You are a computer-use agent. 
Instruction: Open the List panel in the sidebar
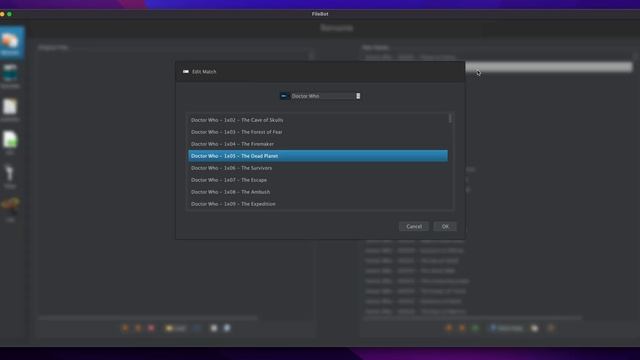(x=10, y=209)
